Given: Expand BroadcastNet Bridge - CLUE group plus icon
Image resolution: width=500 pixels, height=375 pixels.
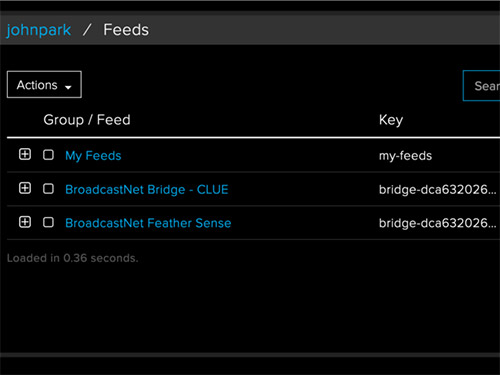Looking at the screenshot, I should point(25,188).
